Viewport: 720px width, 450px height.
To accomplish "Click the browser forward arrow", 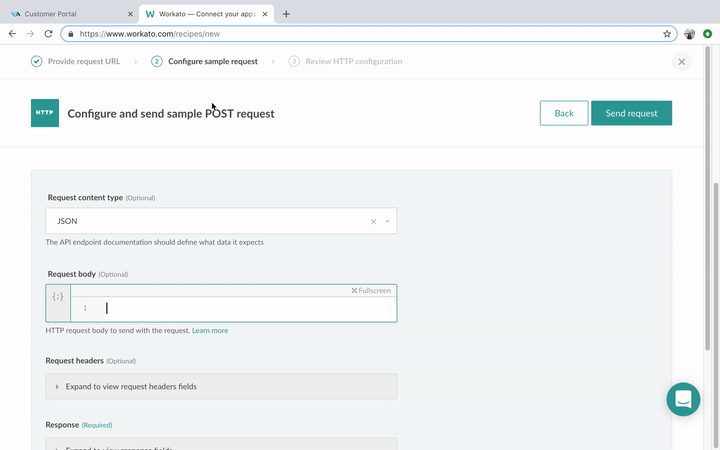I will (30, 34).
